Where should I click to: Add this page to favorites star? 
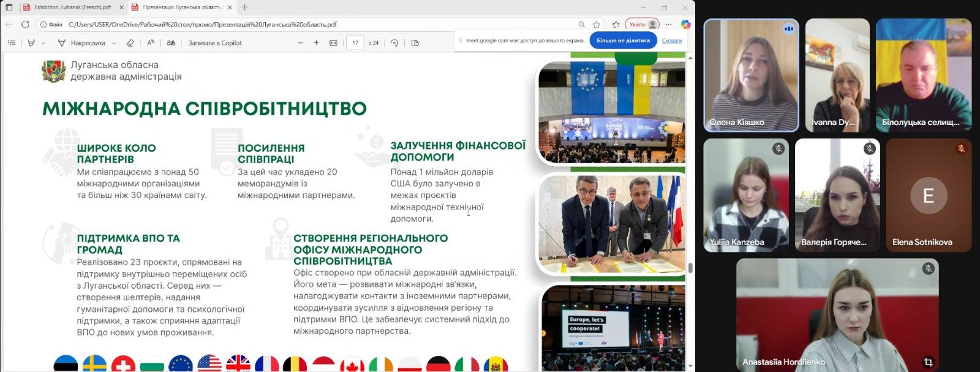point(597,25)
